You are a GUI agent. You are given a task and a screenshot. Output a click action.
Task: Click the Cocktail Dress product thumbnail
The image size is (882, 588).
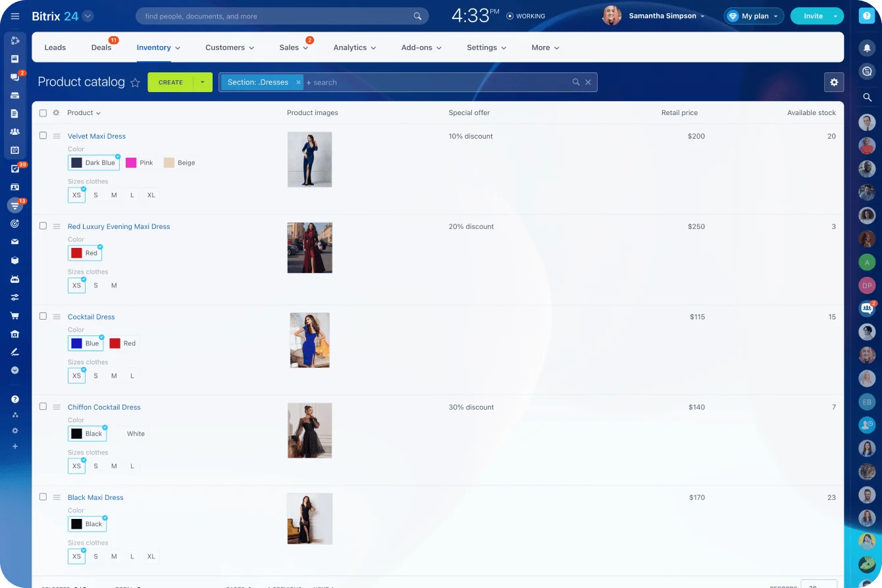point(309,340)
